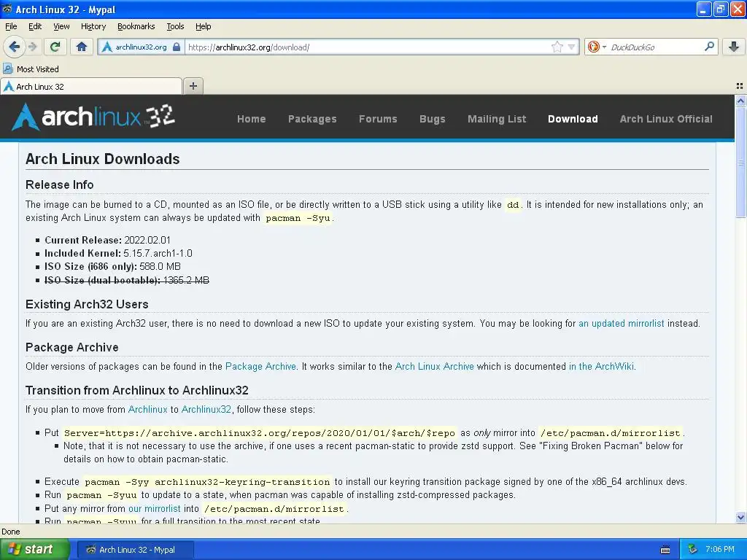747x560 pixels.
Task: Open the Downloads arrow toolbar button
Action: [x=734, y=47]
